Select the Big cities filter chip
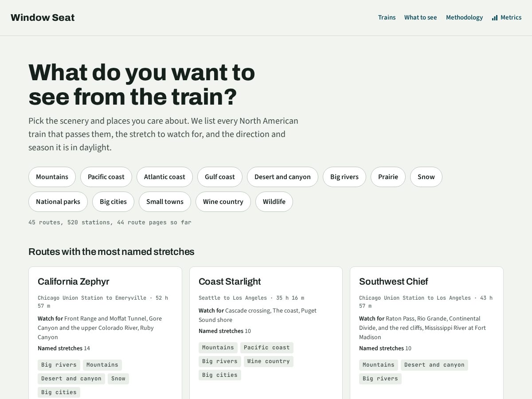 click(113, 202)
